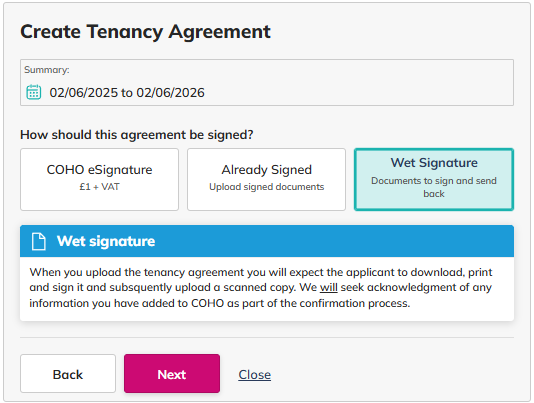534x403 pixels.
Task: Click the Summary: label
Action: (47, 70)
